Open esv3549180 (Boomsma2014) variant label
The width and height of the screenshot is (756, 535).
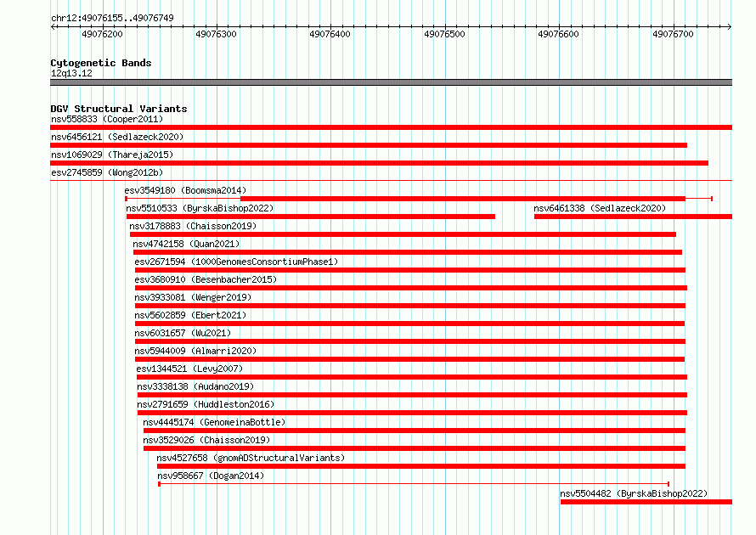tap(185, 190)
